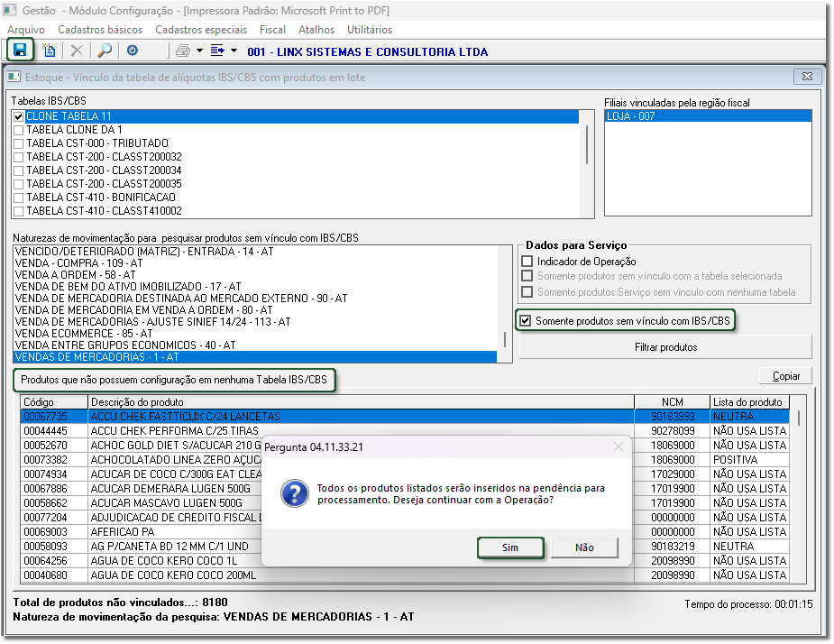834x644 pixels.
Task: Close the Pergunta dialog with X
Action: click(618, 446)
